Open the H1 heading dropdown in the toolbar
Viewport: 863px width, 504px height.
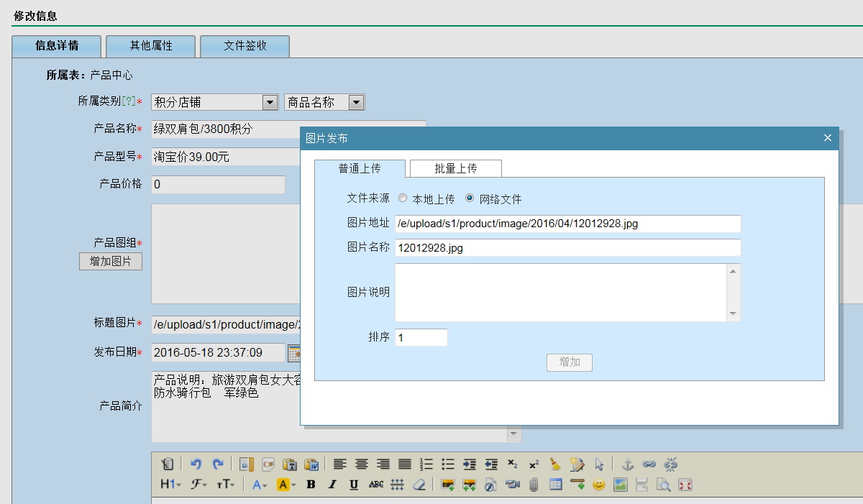point(170,485)
